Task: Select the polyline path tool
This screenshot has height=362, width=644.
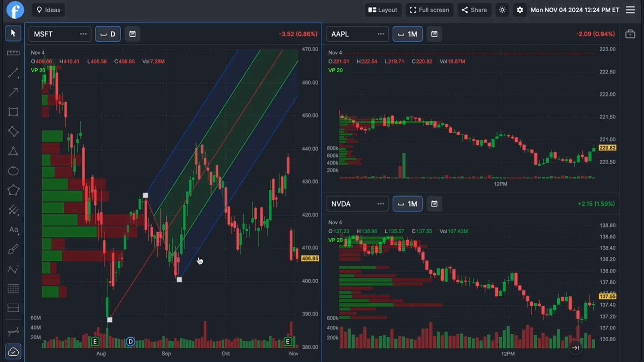Action: click(x=13, y=269)
